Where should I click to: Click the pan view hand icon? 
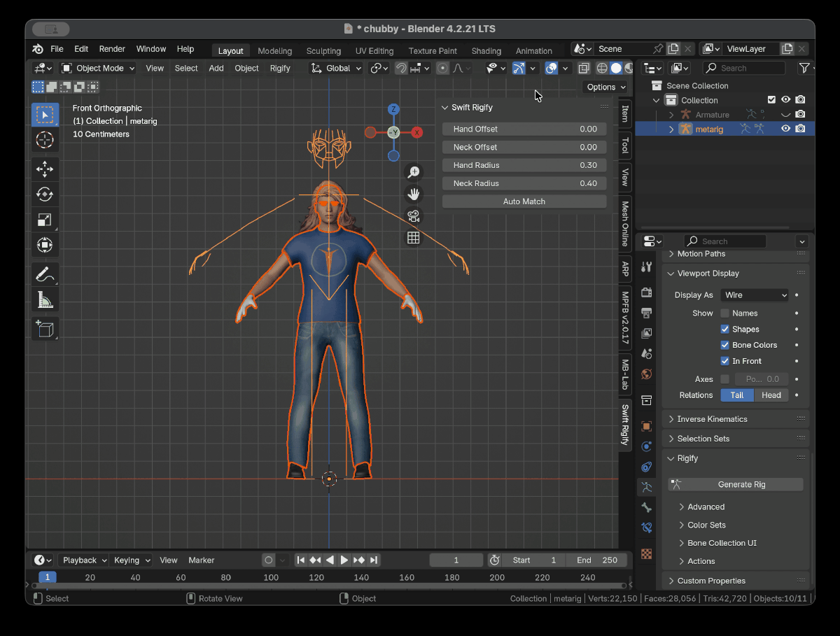(x=414, y=194)
